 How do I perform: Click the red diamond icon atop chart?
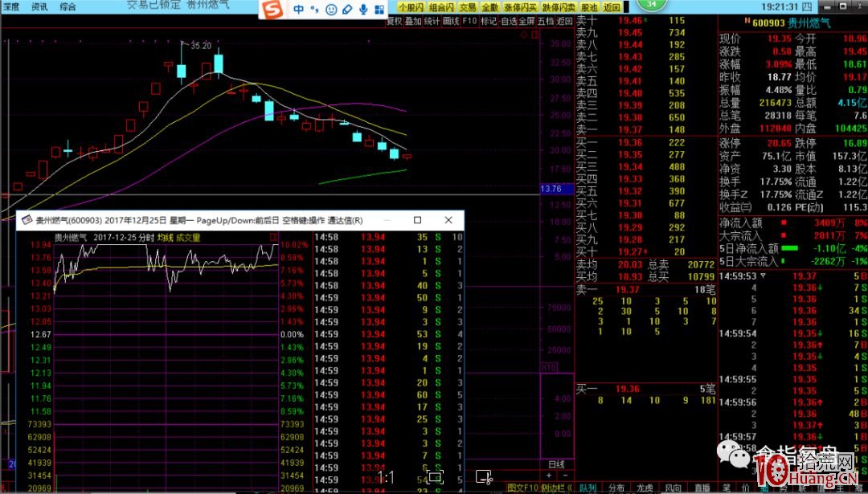(x=524, y=35)
